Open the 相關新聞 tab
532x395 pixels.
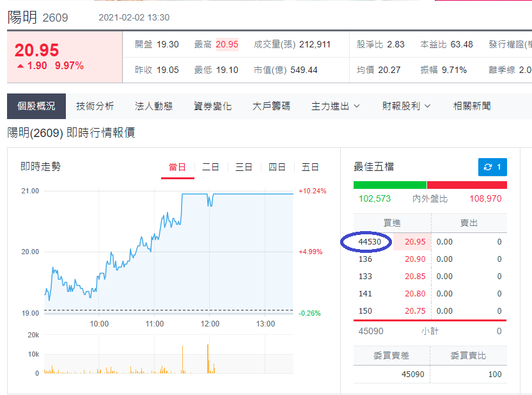coord(472,106)
